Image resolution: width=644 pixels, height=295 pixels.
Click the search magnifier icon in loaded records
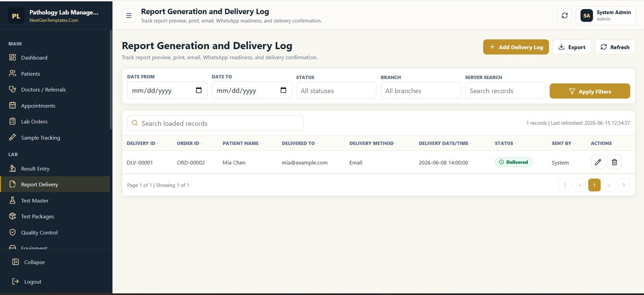(x=135, y=123)
